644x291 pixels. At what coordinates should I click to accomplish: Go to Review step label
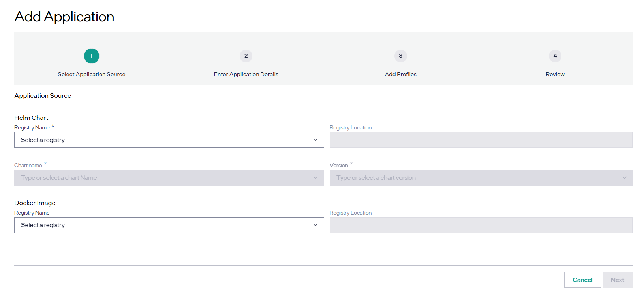click(x=555, y=74)
